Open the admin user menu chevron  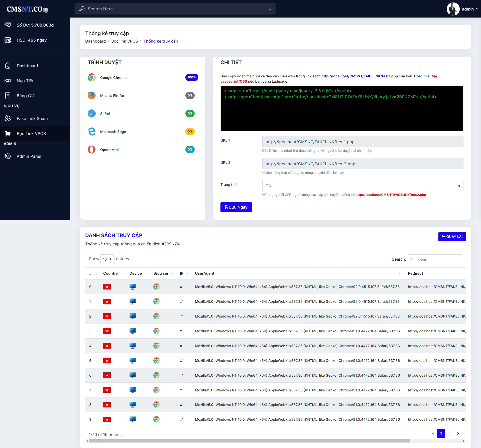[x=477, y=9]
